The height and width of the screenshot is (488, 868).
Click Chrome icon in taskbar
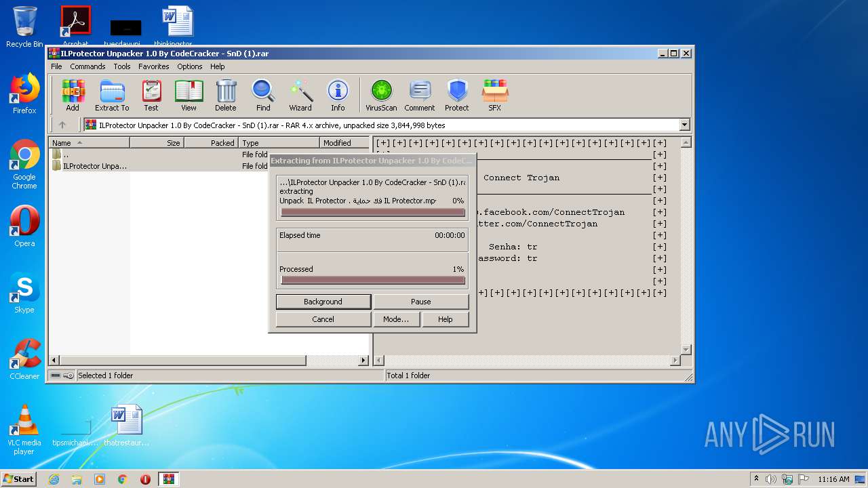(x=122, y=479)
